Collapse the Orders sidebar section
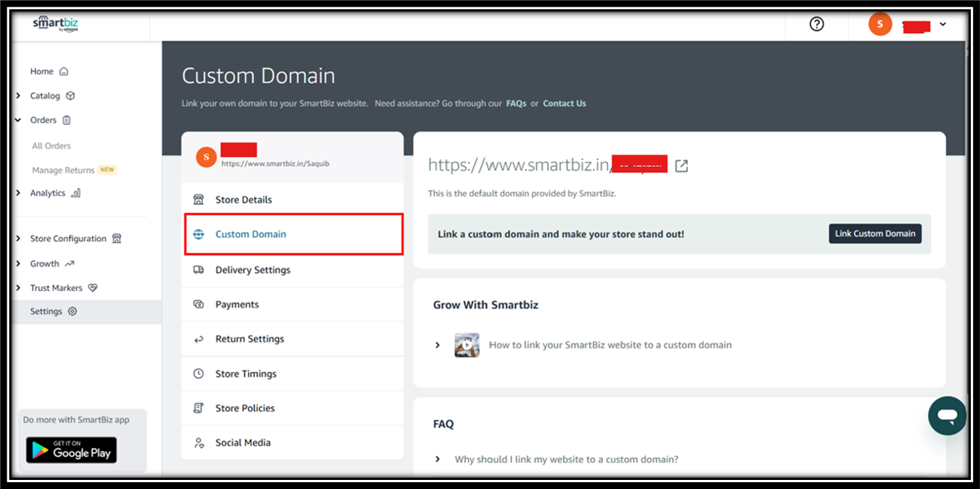 [18, 120]
